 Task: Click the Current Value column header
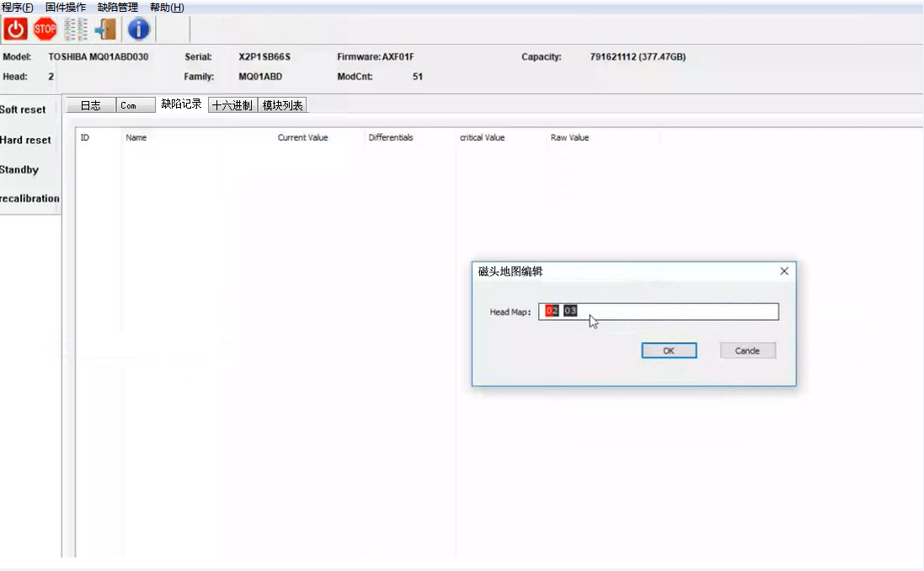(x=303, y=137)
